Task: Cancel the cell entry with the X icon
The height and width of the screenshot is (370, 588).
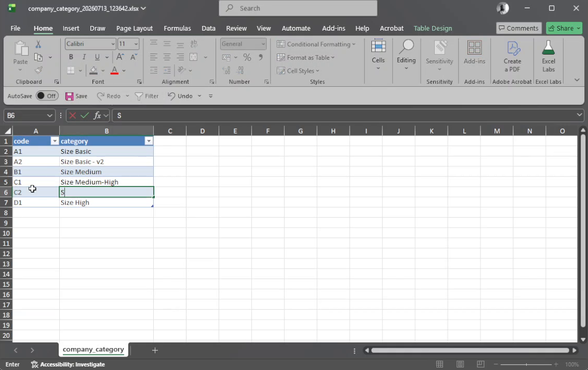Action: pyautogui.click(x=72, y=115)
